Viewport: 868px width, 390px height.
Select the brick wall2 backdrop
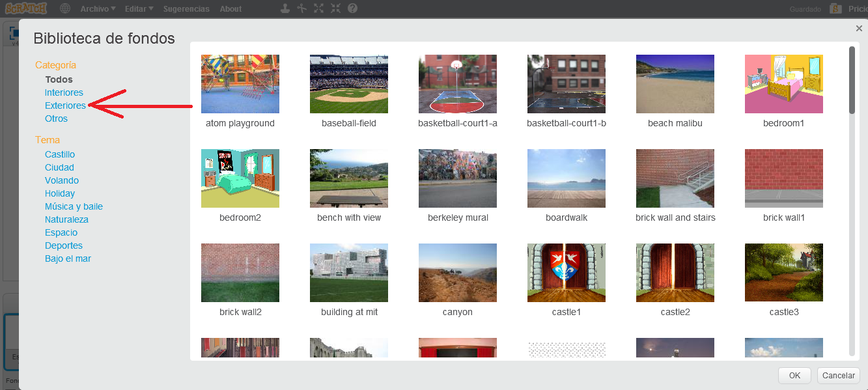tap(240, 273)
